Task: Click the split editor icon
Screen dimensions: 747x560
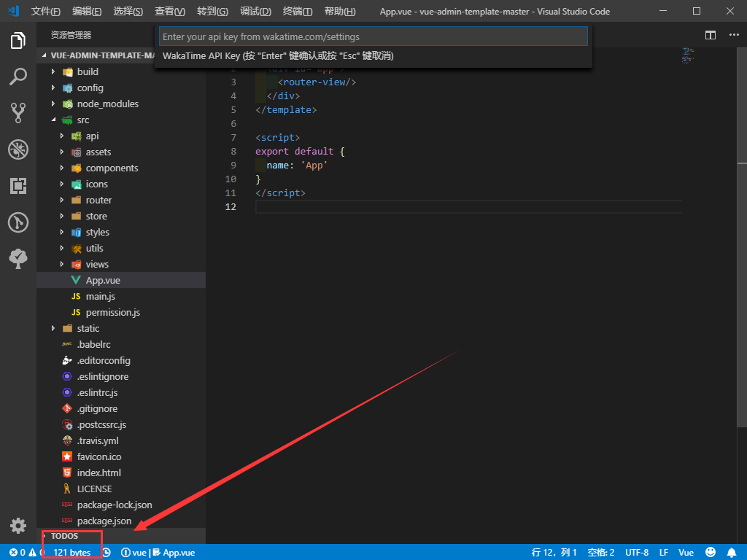Action: [711, 35]
